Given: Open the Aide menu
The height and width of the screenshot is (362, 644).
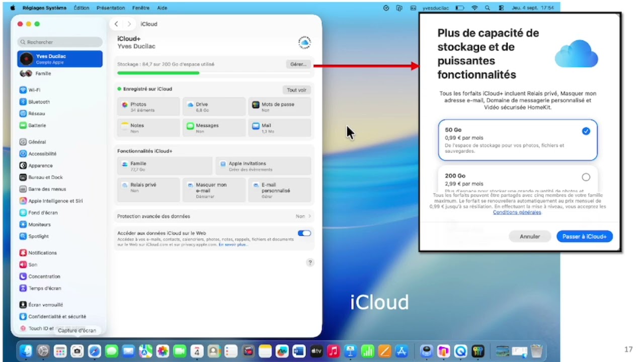Looking at the screenshot, I should point(162,8).
